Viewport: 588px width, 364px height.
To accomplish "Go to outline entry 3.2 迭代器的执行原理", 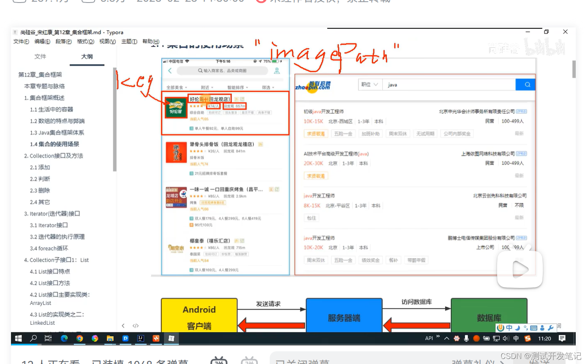I will (x=57, y=237).
